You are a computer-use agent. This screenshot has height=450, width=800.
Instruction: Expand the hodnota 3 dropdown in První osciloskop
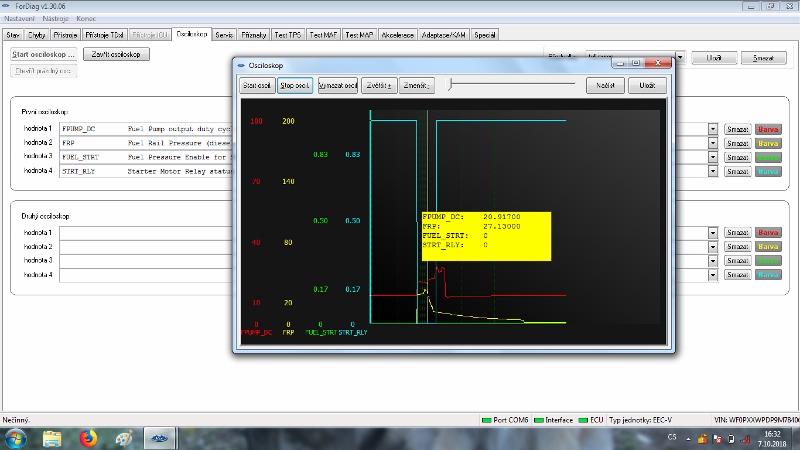pyautogui.click(x=713, y=157)
